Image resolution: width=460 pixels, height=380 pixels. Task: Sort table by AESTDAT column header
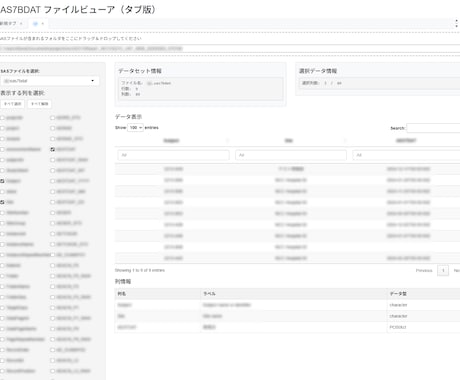[406, 141]
